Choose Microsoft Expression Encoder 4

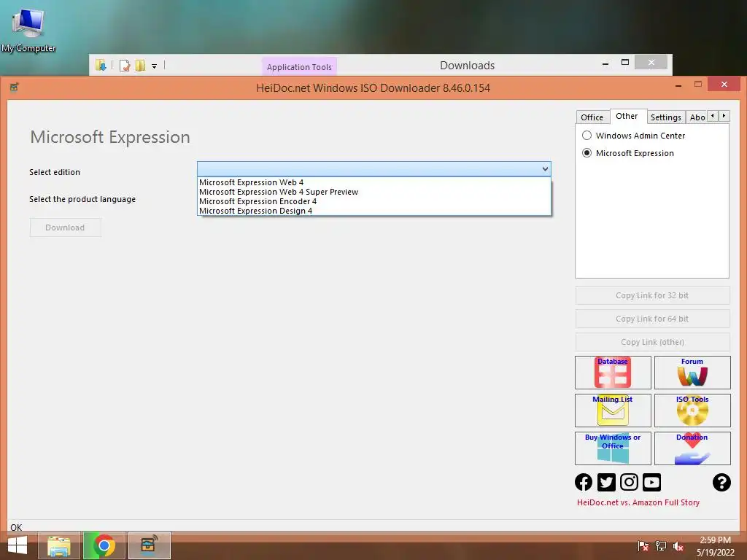(374, 201)
